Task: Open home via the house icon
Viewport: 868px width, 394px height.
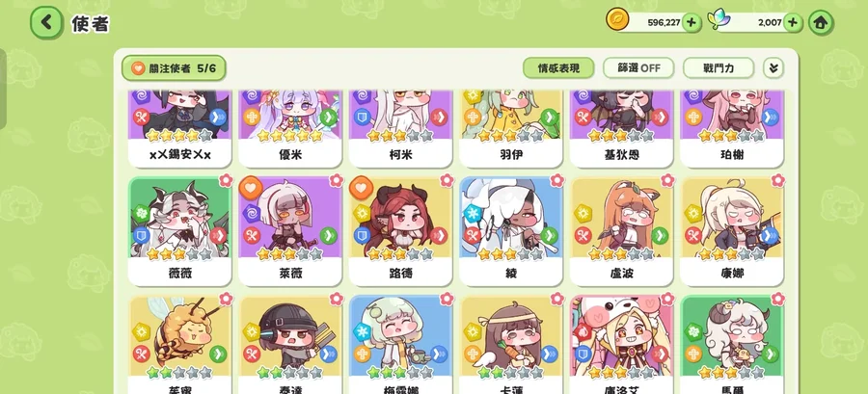Action: [x=821, y=23]
